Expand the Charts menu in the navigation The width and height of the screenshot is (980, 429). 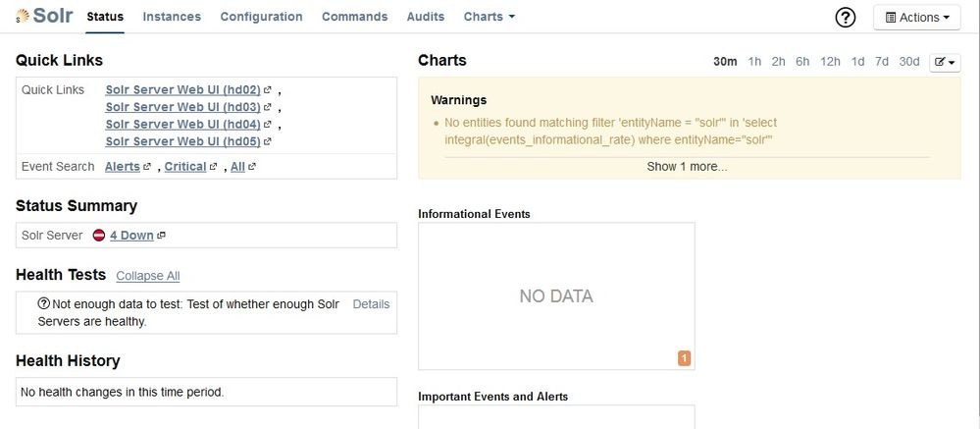click(489, 17)
